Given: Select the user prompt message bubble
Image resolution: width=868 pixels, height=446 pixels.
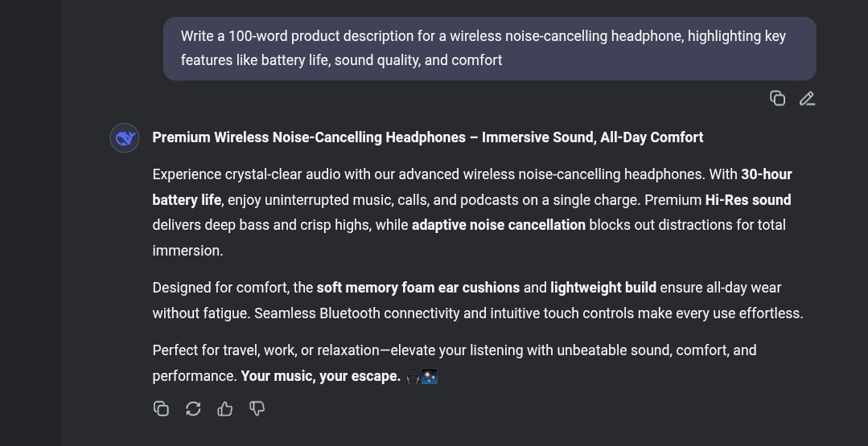Looking at the screenshot, I should pyautogui.click(x=489, y=48).
